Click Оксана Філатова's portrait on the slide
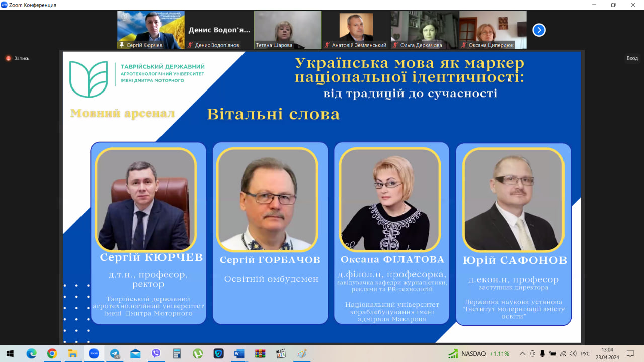This screenshot has width=644, height=362. pyautogui.click(x=390, y=200)
